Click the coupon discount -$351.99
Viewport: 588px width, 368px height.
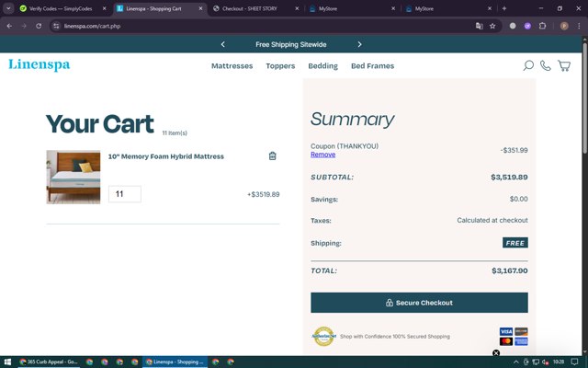pyautogui.click(x=514, y=150)
